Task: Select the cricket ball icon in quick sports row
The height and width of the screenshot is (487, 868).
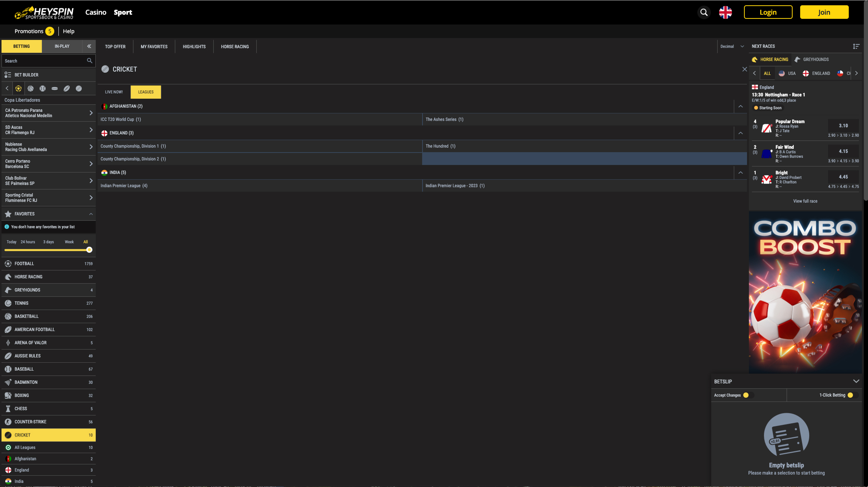Action: tap(79, 89)
